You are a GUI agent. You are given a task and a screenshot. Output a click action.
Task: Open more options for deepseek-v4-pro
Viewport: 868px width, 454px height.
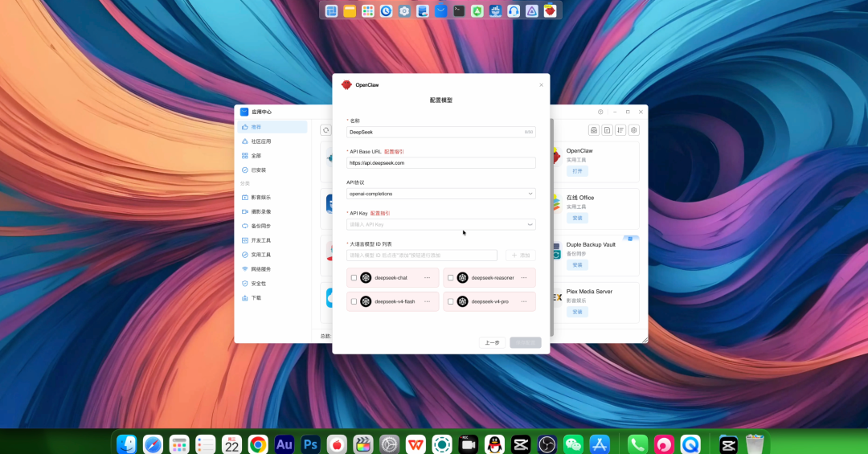(x=524, y=302)
